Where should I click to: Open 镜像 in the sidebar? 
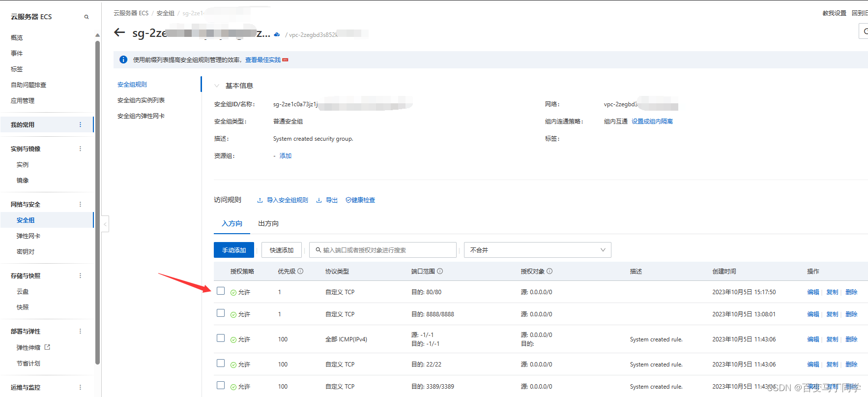(23, 180)
